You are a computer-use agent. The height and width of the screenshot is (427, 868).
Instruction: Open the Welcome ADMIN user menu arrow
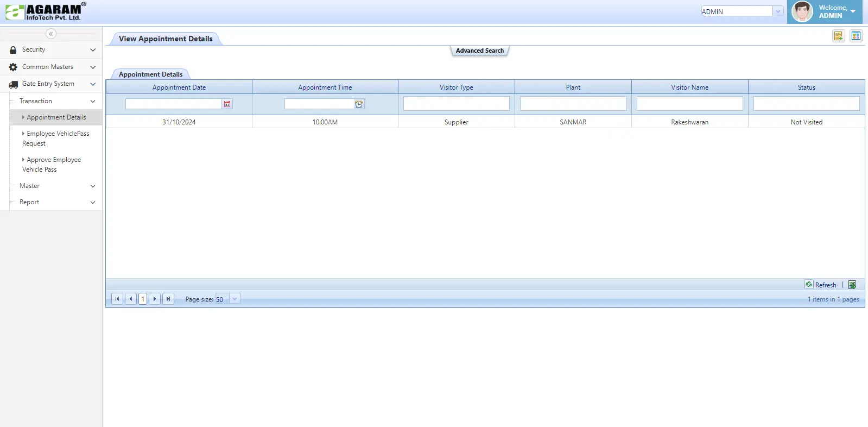point(853,11)
